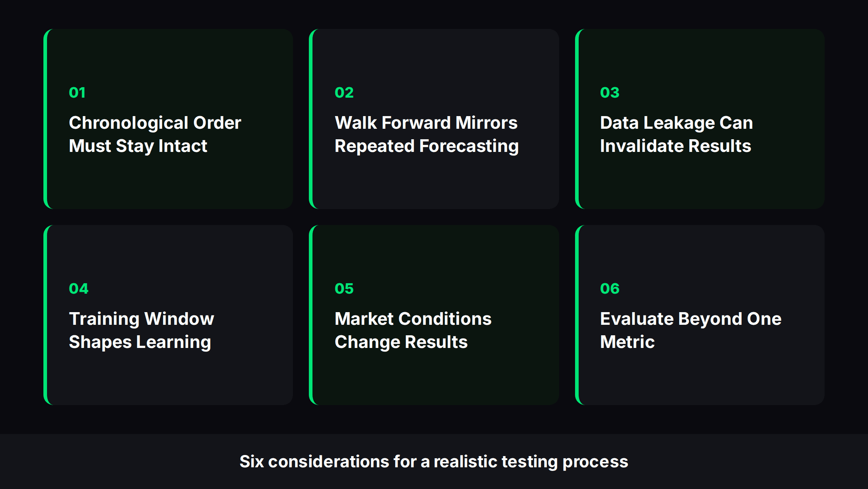Viewport: 868px width, 489px height.
Task: Click the green left edge of card 02
Action: click(x=311, y=119)
